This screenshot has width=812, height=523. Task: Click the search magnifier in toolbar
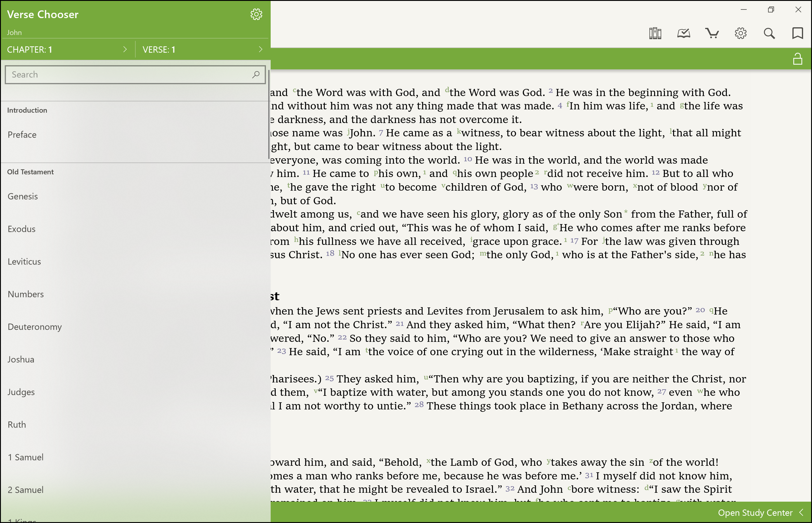click(769, 33)
